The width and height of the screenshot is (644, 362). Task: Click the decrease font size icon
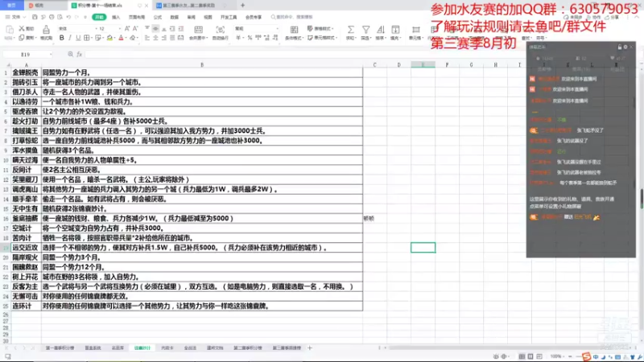click(x=135, y=28)
